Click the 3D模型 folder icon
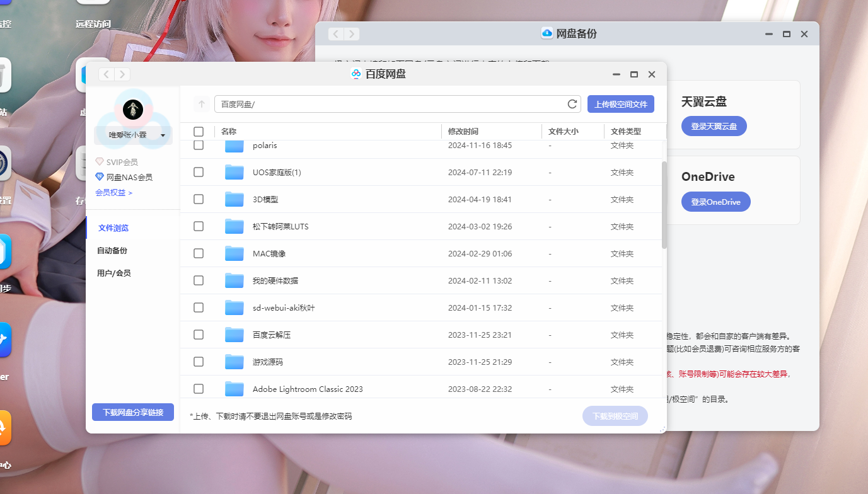 pos(234,199)
